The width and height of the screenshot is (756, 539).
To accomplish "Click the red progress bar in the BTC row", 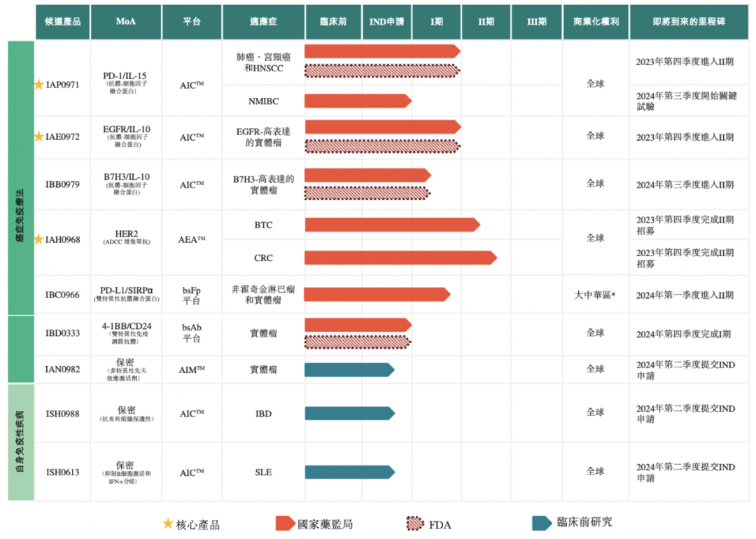I will 393,225.
